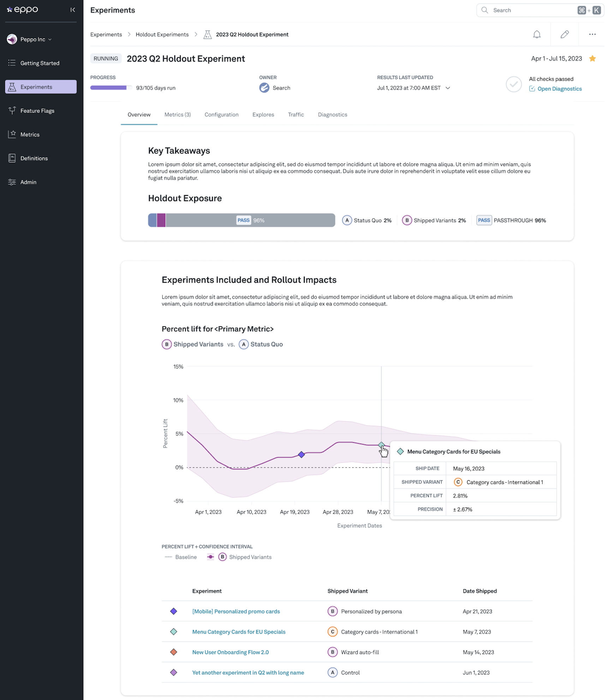Open the Experiments section in the sidebar
608x700 pixels.
(36, 87)
